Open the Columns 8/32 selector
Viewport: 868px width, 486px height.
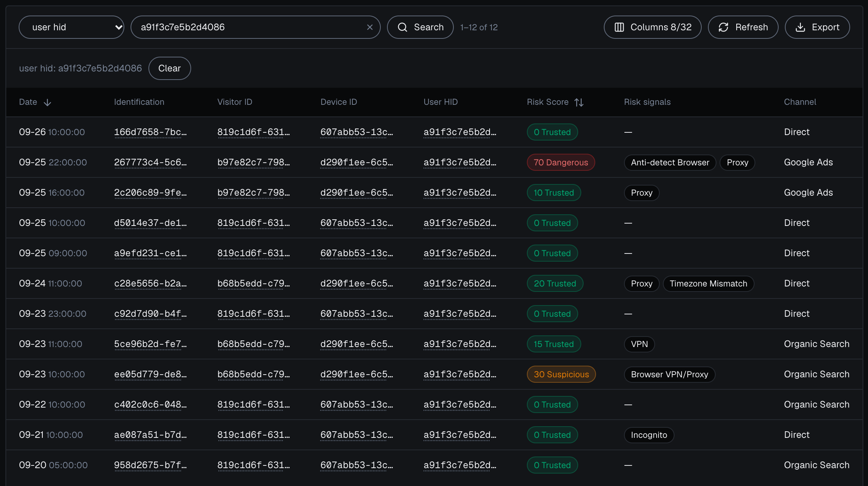(653, 27)
